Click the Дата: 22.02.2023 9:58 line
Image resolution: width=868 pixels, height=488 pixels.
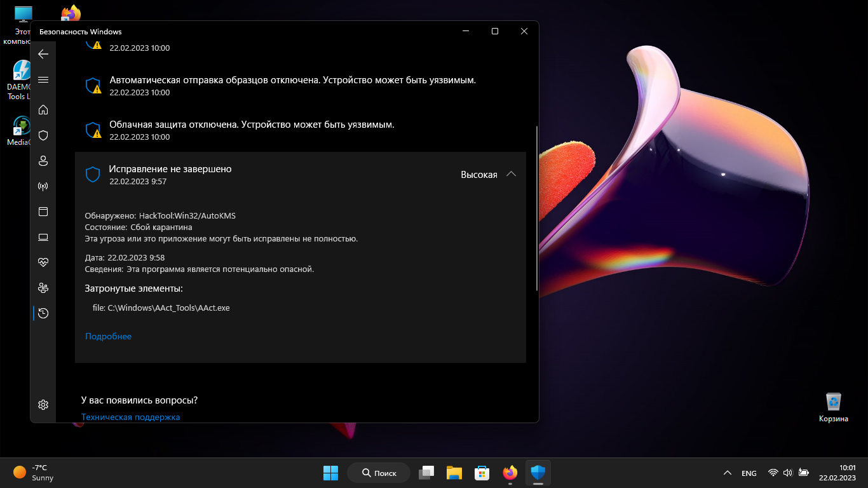125,257
